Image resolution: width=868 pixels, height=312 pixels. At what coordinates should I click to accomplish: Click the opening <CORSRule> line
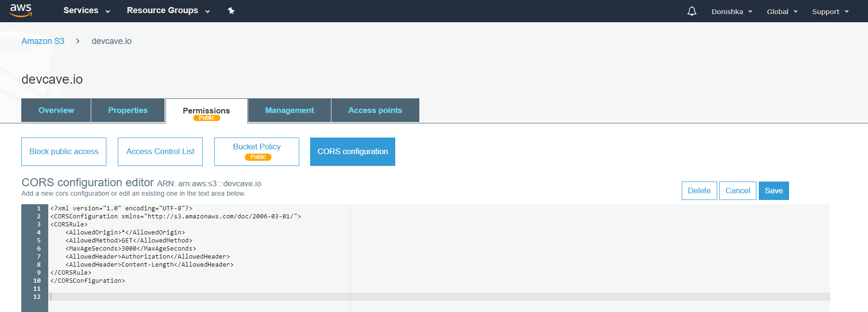[69, 225]
